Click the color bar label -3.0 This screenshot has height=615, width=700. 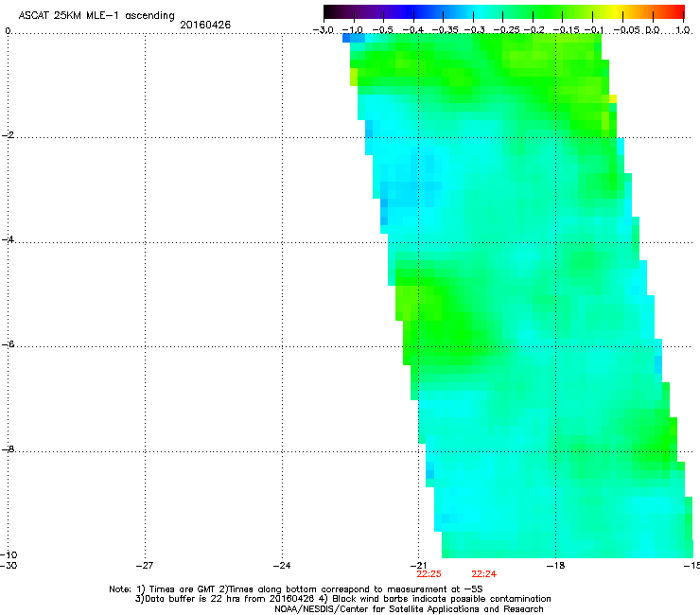(324, 30)
